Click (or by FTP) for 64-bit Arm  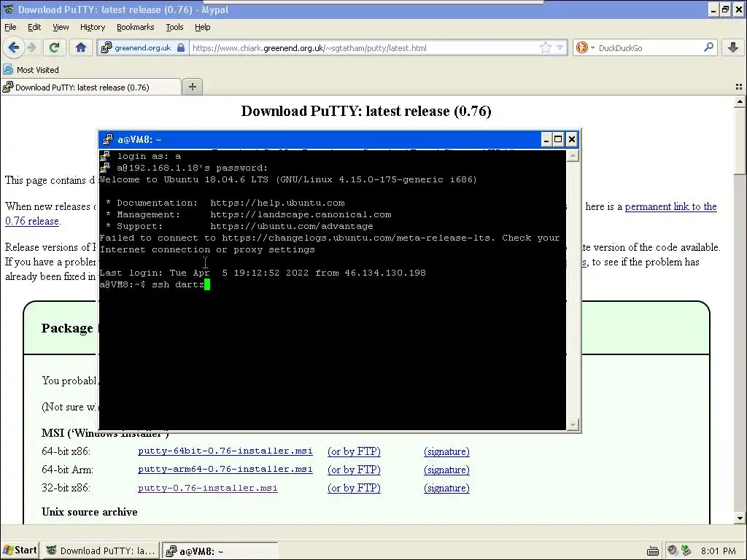(x=354, y=470)
